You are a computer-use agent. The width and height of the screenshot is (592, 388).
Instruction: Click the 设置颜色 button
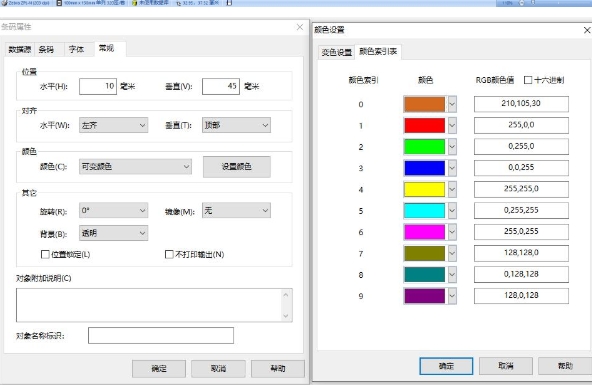tap(237, 166)
